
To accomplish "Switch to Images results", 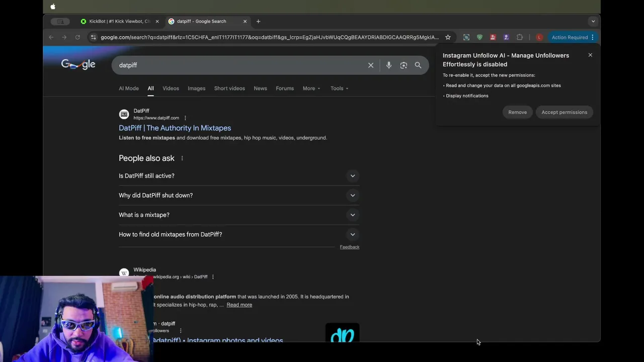I will [196, 88].
